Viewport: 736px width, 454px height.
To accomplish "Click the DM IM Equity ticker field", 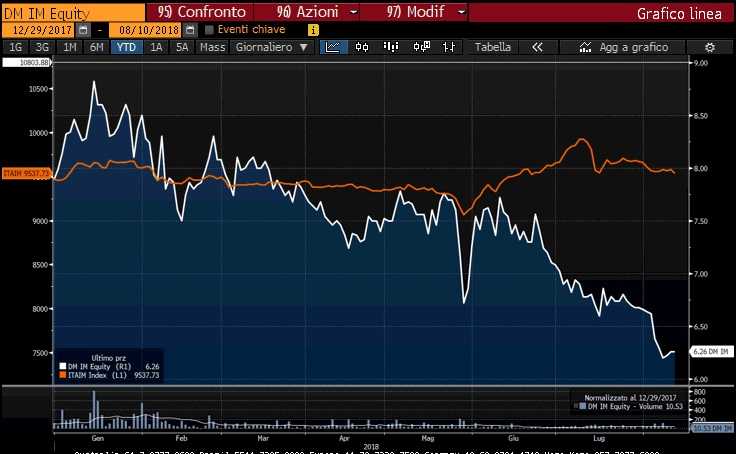I will coord(73,13).
